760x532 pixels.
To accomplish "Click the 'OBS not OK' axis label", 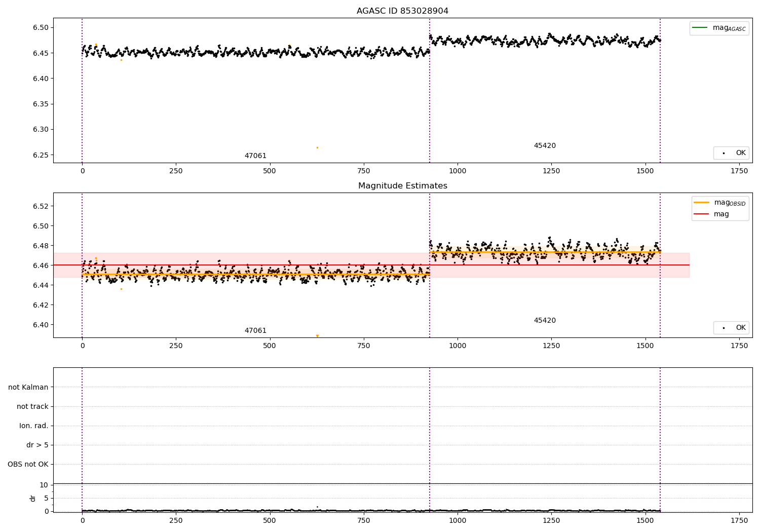I will click(28, 465).
